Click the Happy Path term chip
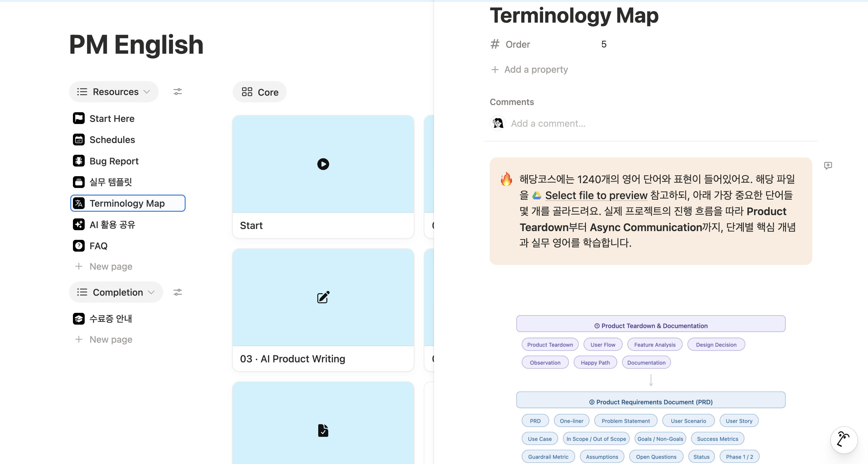This screenshot has height=464, width=868. tap(595, 363)
